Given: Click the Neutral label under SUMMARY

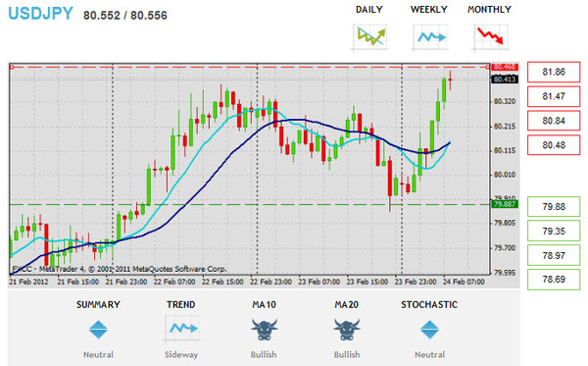Looking at the screenshot, I should pos(98,354).
